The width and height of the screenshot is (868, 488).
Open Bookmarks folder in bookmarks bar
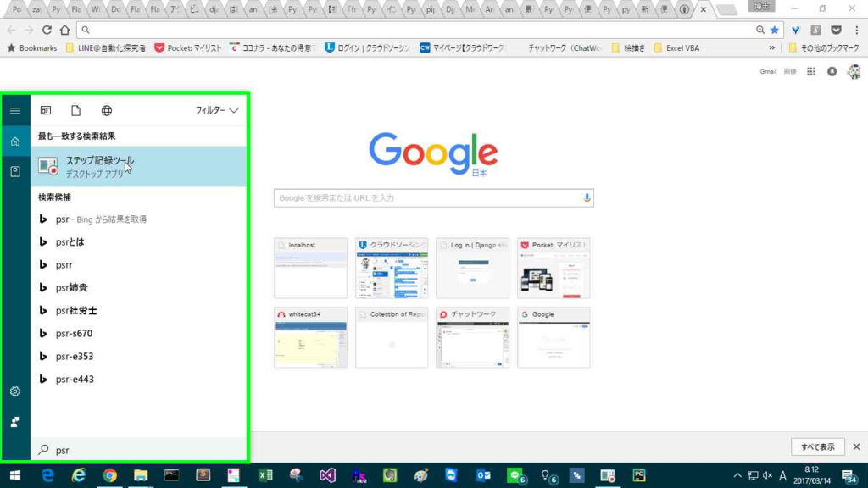pos(31,48)
